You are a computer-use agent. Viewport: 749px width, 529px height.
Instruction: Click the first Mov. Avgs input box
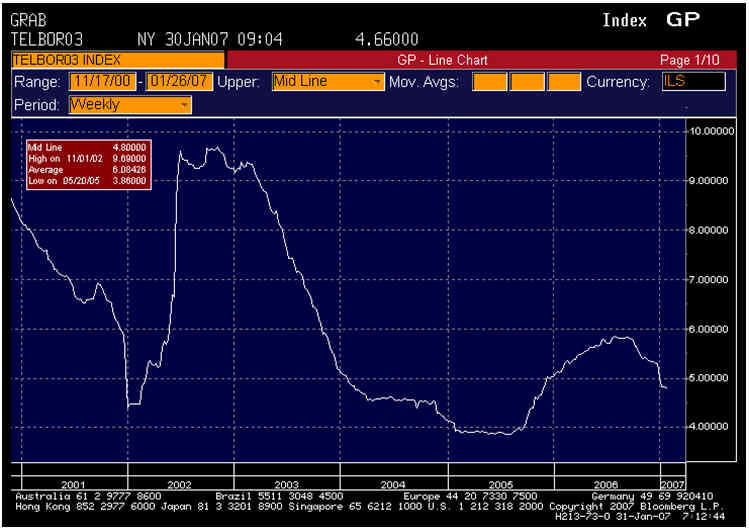(489, 82)
